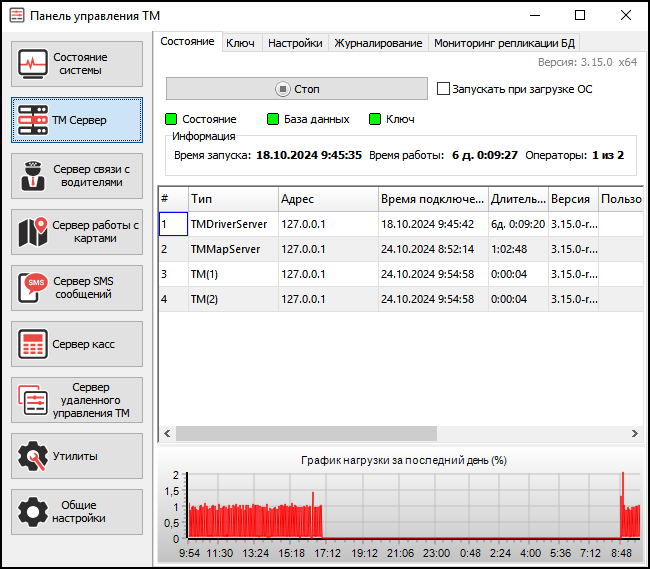
Task: Click the horizontal scrollbar thumb
Action: 306,433
